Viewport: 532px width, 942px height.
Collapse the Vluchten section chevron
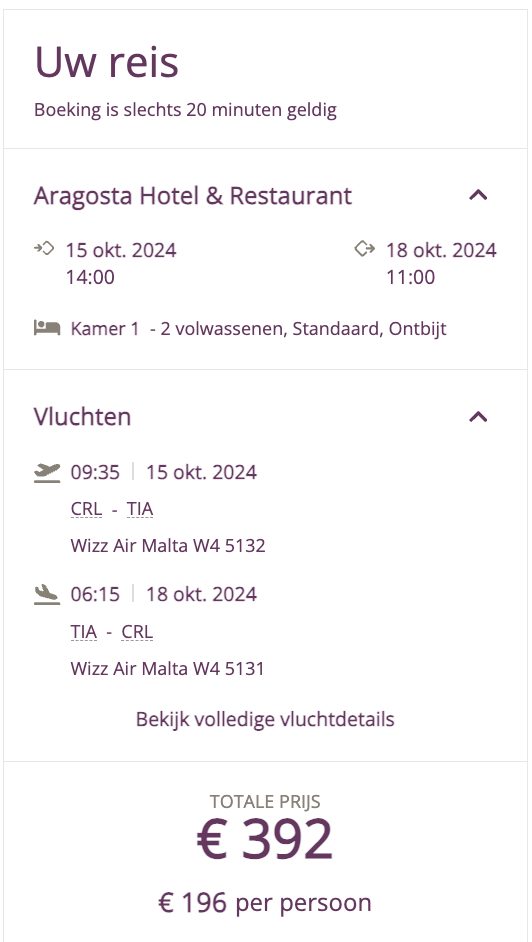(x=478, y=416)
